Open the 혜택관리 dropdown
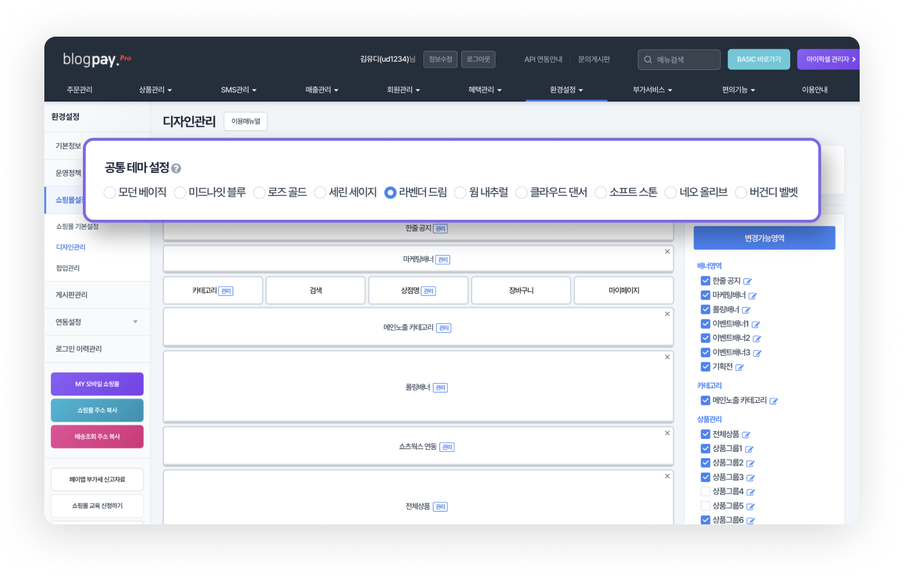Image resolution: width=904 pixels, height=588 pixels. point(485,90)
